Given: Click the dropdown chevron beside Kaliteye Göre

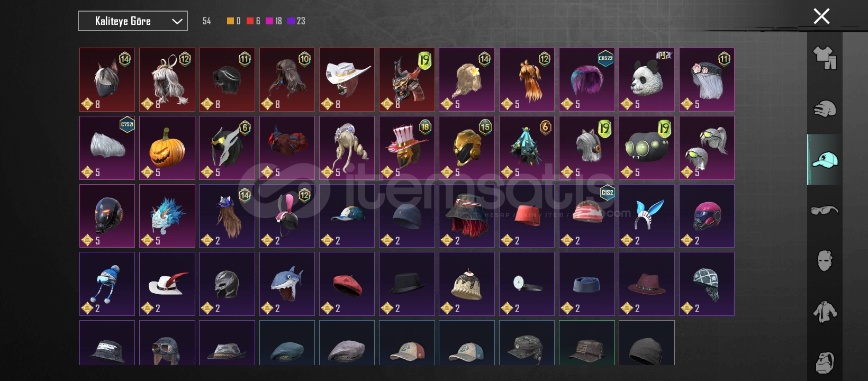Looking at the screenshot, I should (x=177, y=21).
